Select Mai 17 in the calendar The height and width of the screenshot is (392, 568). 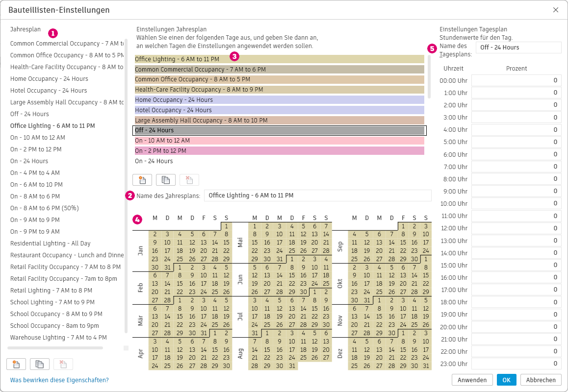point(280,243)
